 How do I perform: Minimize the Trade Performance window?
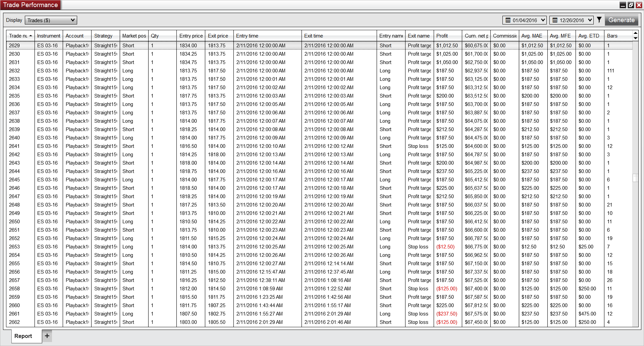tap(623, 5)
